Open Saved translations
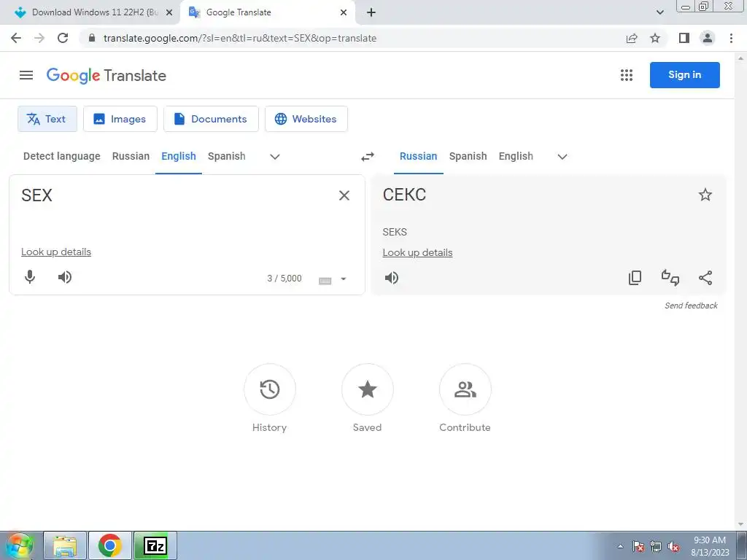Screen dimensions: 747x560 tap(368, 389)
